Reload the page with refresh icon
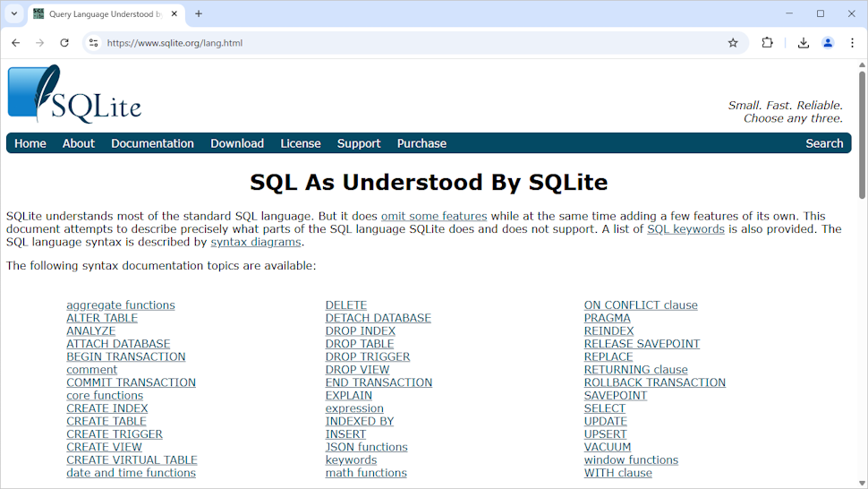 (x=64, y=43)
